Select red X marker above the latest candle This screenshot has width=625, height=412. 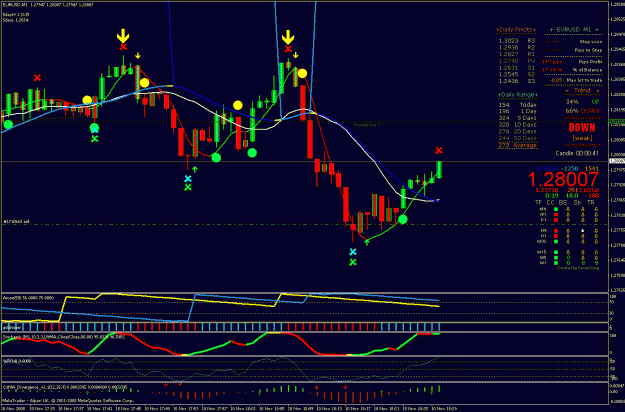(439, 150)
